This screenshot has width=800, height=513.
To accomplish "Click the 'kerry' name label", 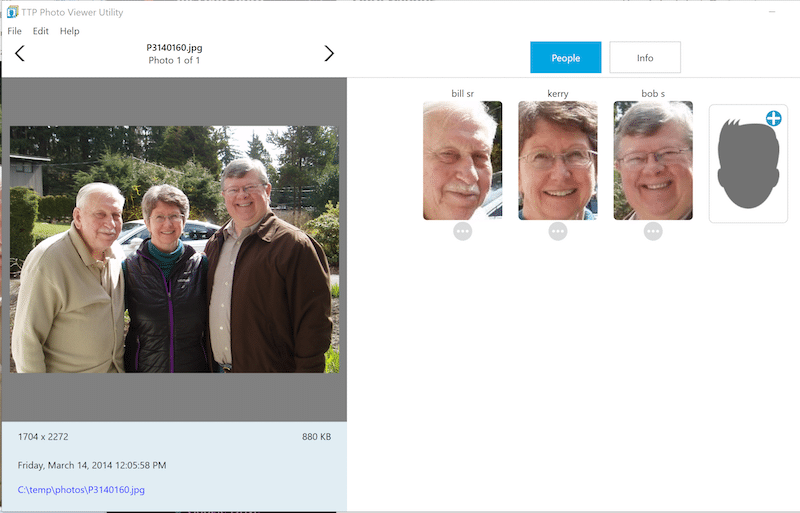I will coord(558,93).
